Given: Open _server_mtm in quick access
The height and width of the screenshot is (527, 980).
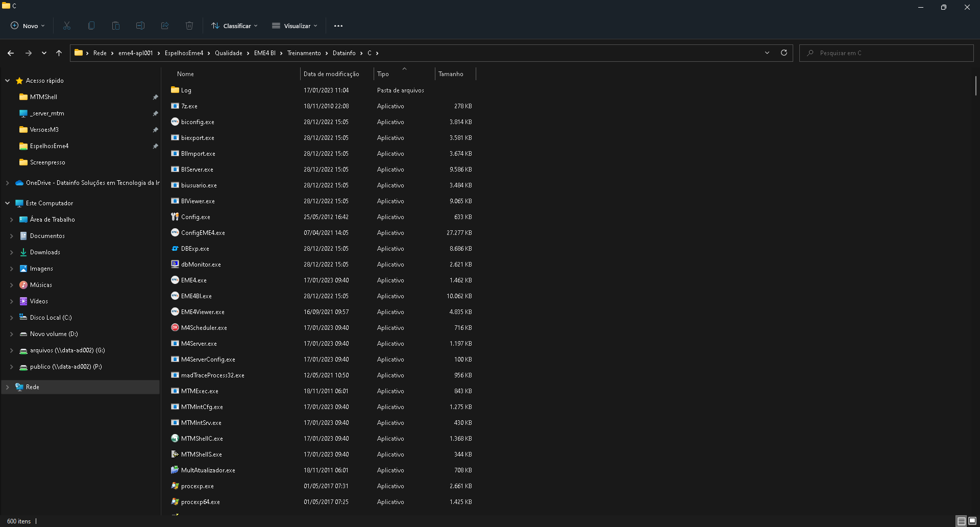Looking at the screenshot, I should pyautogui.click(x=47, y=113).
